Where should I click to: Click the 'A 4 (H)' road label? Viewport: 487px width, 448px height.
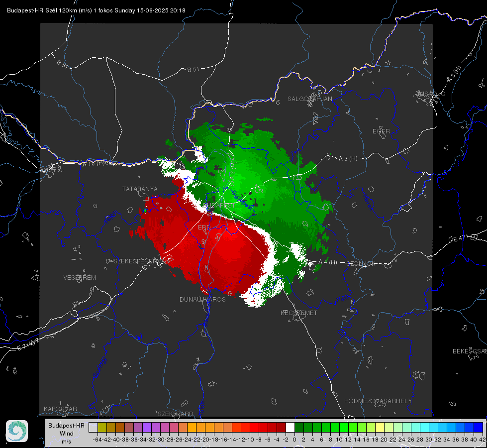pos(328,262)
